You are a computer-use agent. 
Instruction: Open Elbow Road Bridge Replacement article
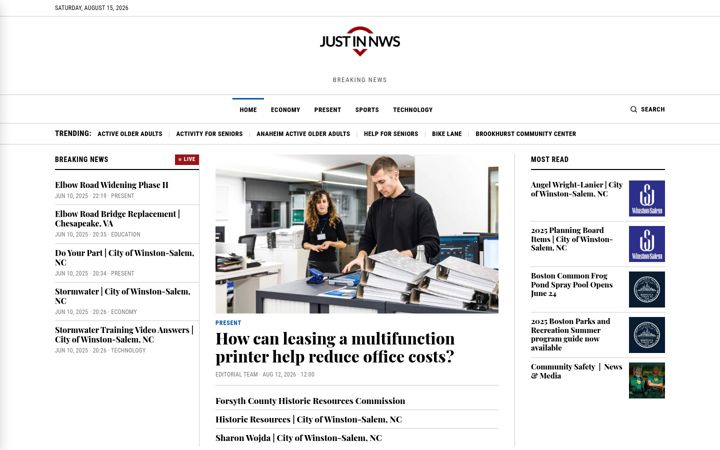click(x=118, y=219)
